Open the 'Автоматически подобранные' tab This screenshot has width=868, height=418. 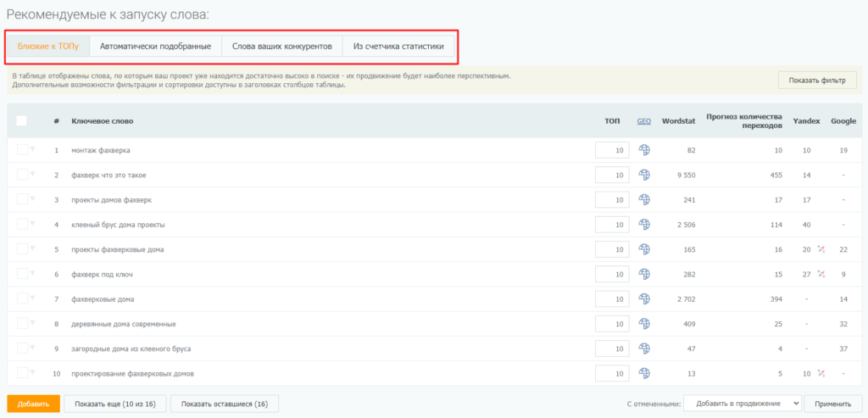[155, 45]
